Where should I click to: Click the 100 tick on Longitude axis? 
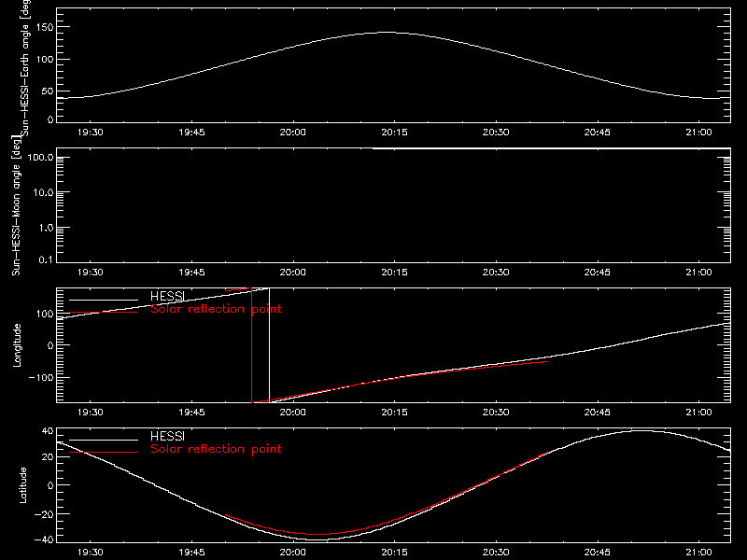click(44, 314)
